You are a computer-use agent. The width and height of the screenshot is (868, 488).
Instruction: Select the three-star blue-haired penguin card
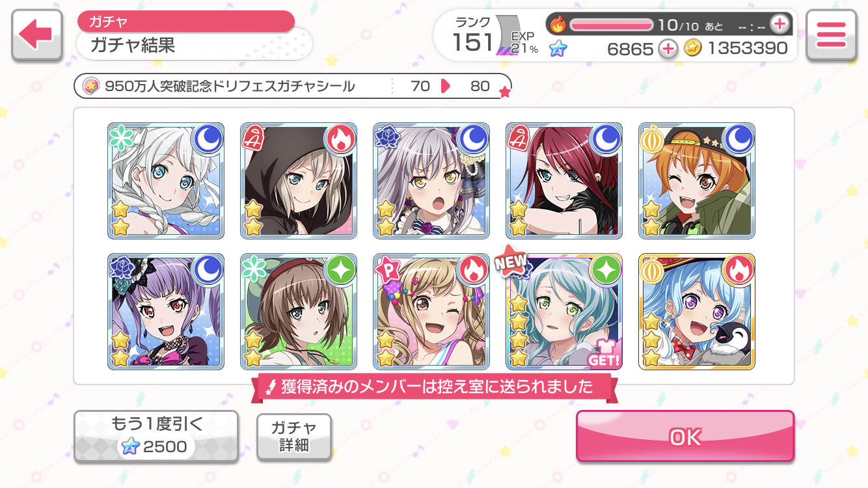(x=697, y=312)
